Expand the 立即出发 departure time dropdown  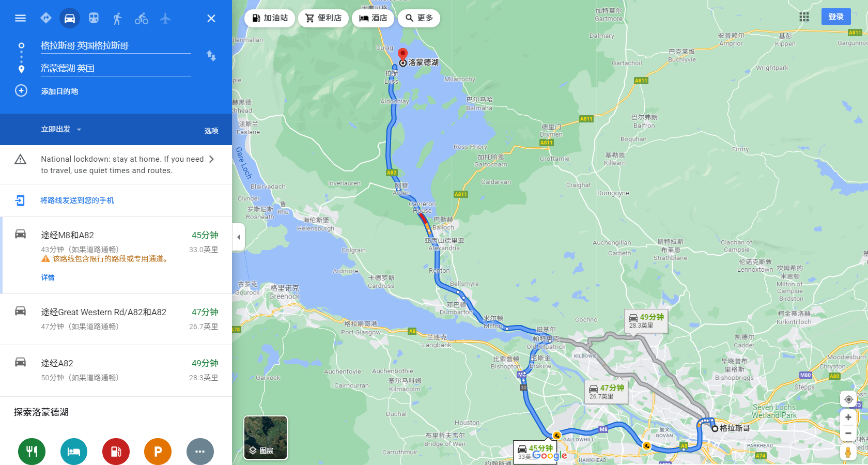click(61, 129)
